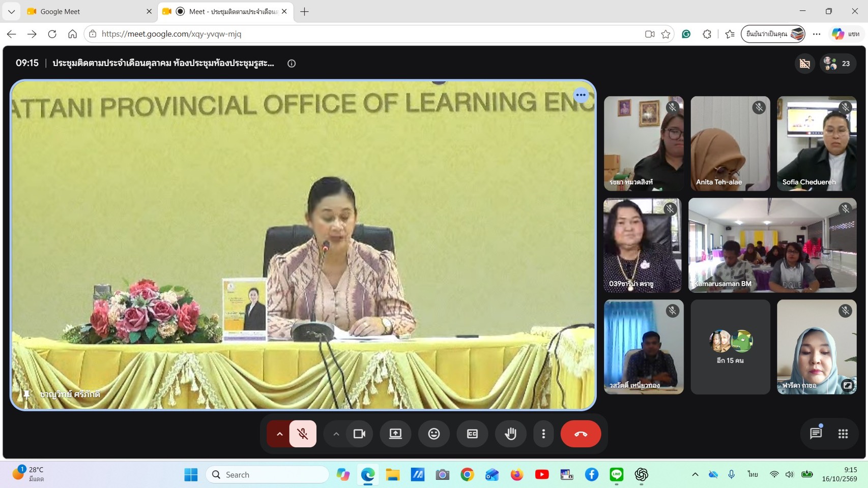868x488 pixels.
Task: Open the favorites list icon
Action: [730, 34]
